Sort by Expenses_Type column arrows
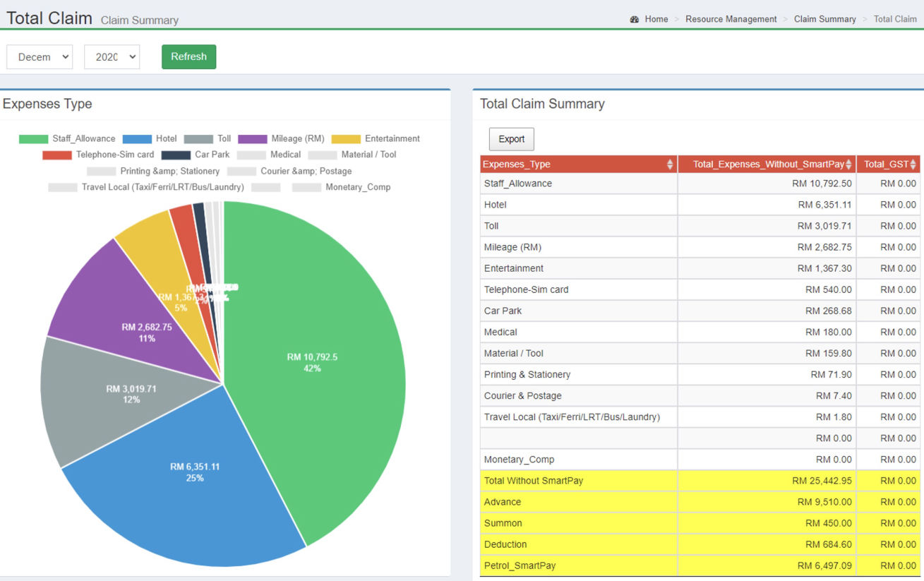This screenshot has width=924, height=581. coord(669,164)
